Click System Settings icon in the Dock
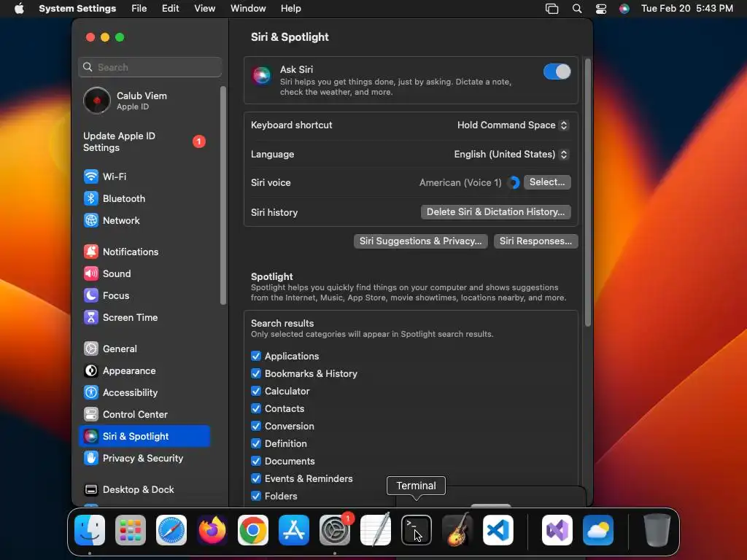 pyautogui.click(x=334, y=530)
